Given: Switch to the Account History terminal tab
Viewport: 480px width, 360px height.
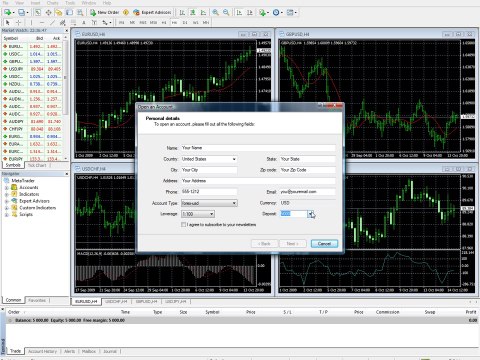Looking at the screenshot, I should coord(42,351).
